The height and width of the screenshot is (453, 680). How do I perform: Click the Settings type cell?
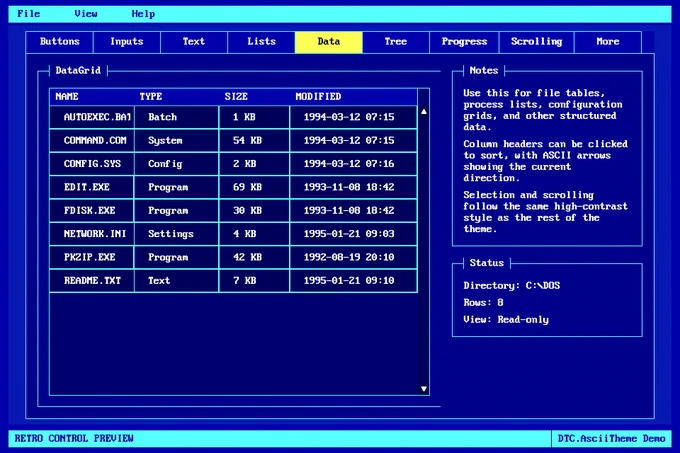point(177,234)
